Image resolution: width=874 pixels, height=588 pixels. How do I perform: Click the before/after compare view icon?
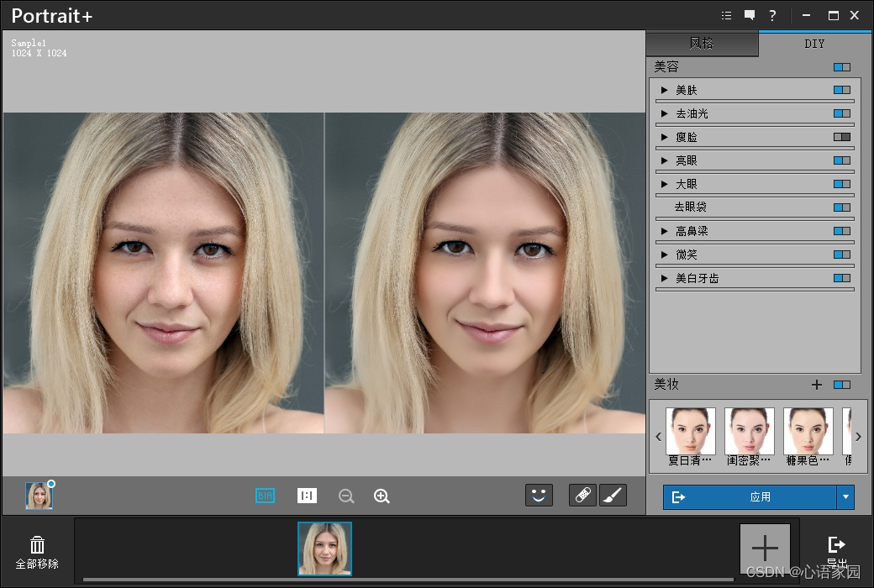[x=266, y=496]
